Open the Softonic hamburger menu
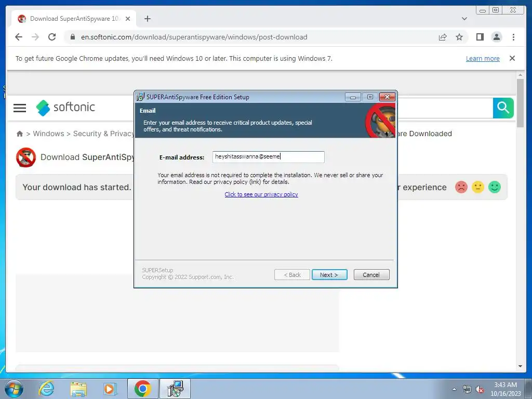 point(20,108)
